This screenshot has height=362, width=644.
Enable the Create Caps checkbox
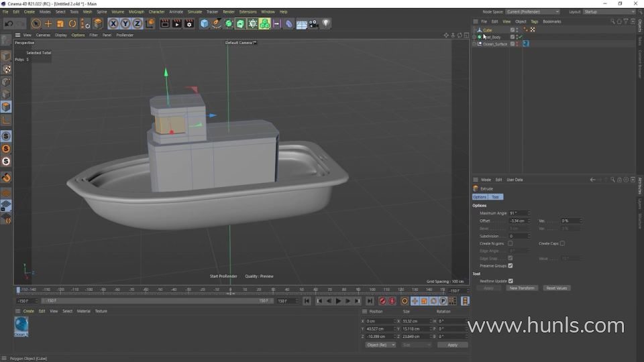coord(562,243)
